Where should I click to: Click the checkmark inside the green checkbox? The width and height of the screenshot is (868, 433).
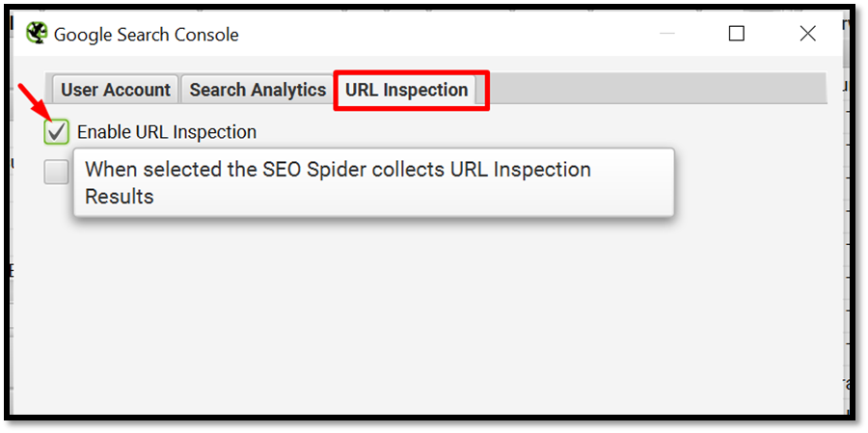pos(57,132)
